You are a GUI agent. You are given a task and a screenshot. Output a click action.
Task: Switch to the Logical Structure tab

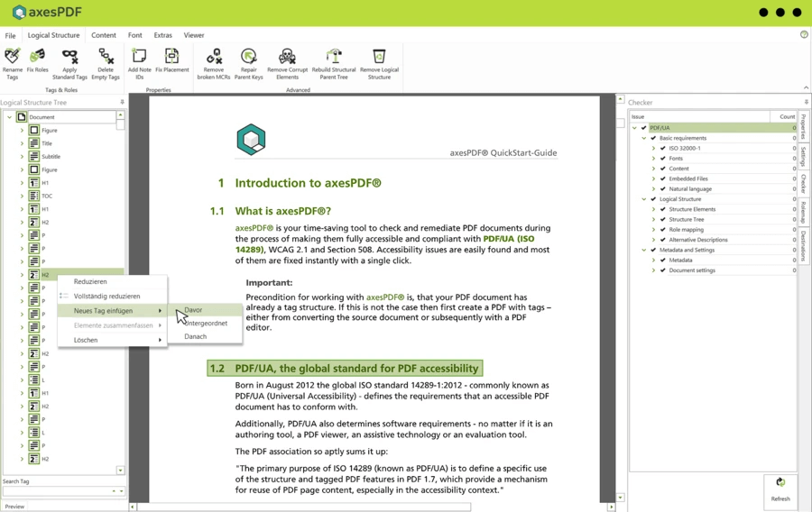pos(54,35)
